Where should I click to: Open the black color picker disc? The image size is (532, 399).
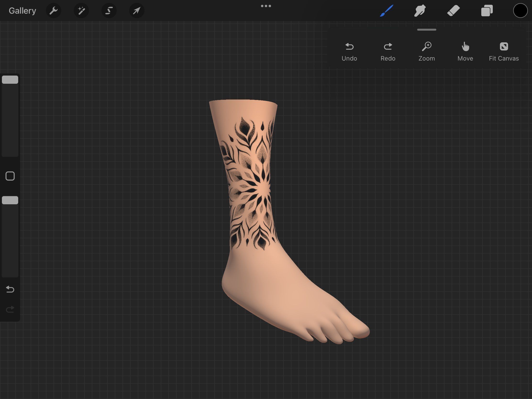(x=520, y=11)
